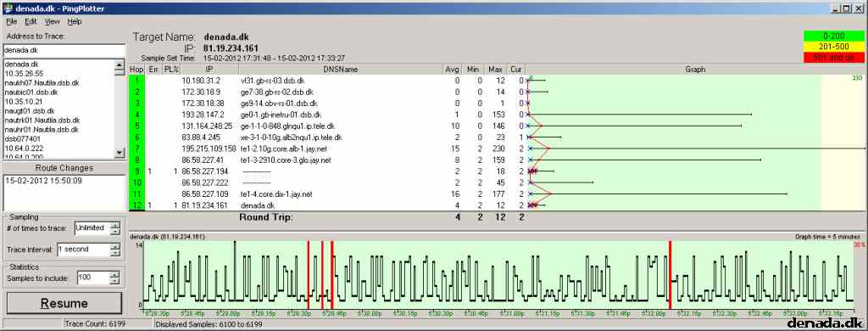Viewport: 868px width, 331px height.
Task: Click the yellow 201-500 legend swatch
Action: click(x=834, y=46)
